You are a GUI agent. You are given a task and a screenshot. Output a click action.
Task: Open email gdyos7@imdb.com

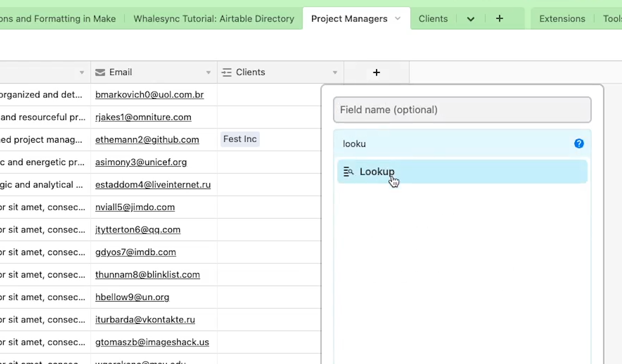point(135,252)
